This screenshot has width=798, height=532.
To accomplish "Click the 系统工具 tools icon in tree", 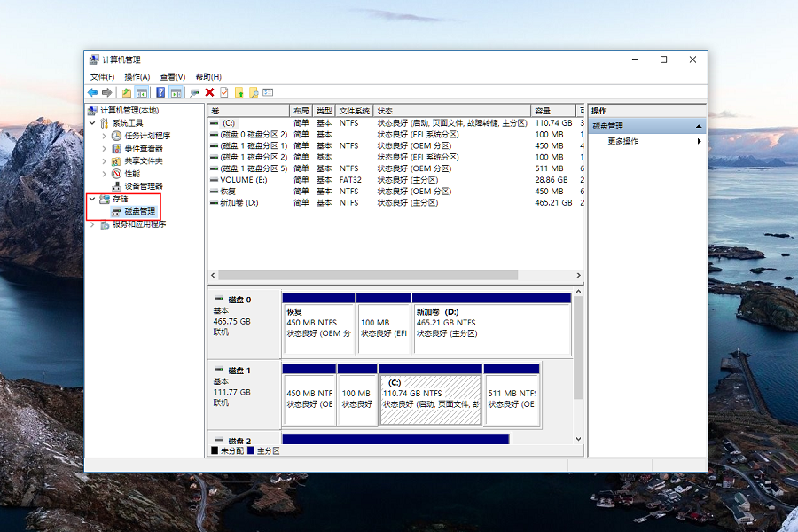I will pyautogui.click(x=105, y=123).
